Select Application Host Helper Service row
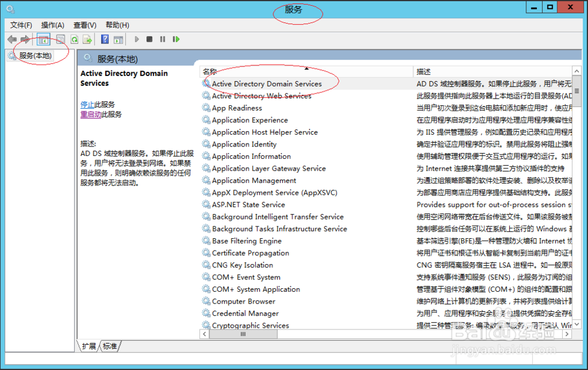Viewport: 588px width, 370px height. [x=386, y=132]
